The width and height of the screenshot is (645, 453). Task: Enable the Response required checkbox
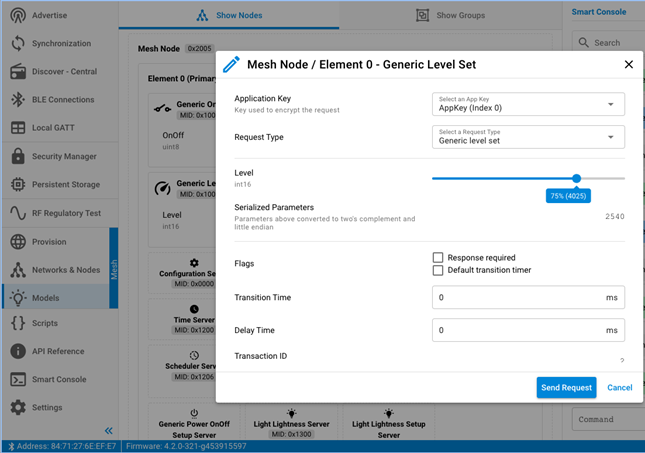coord(438,258)
